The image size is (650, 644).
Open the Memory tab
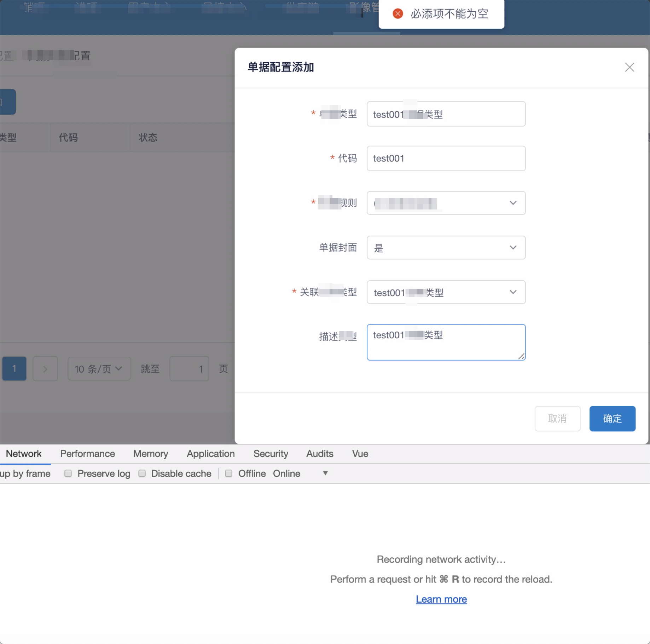151,454
